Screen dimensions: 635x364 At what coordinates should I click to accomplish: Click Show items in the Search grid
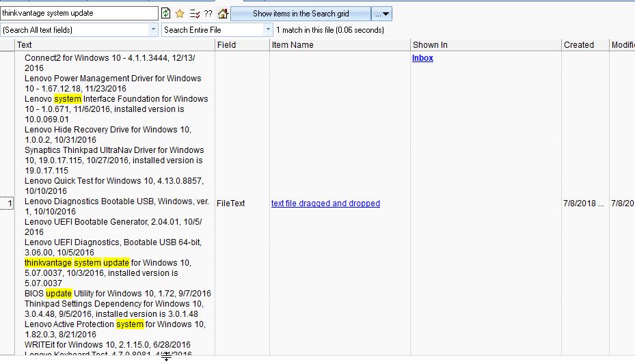301,14
